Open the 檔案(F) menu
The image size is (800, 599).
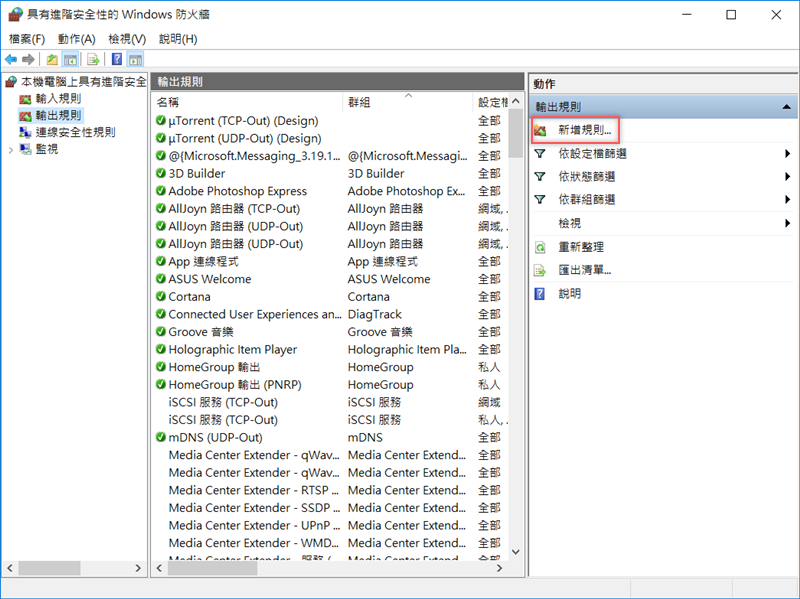(x=27, y=39)
